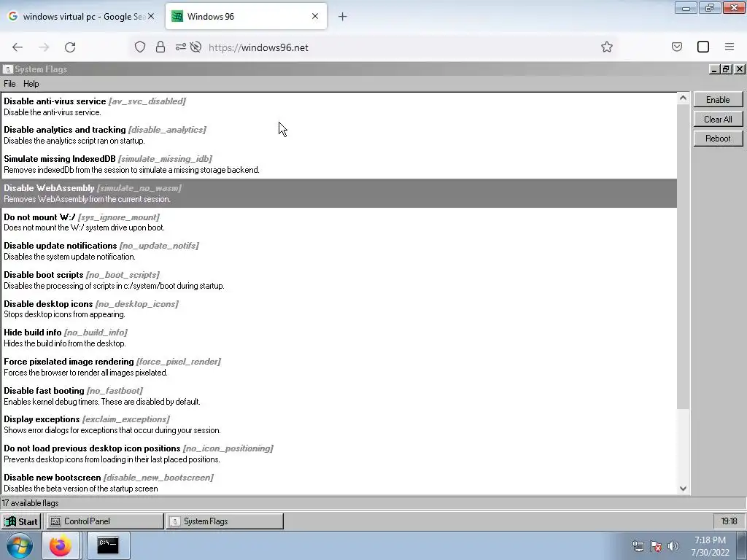Select the Display exceptions flag

point(338,424)
